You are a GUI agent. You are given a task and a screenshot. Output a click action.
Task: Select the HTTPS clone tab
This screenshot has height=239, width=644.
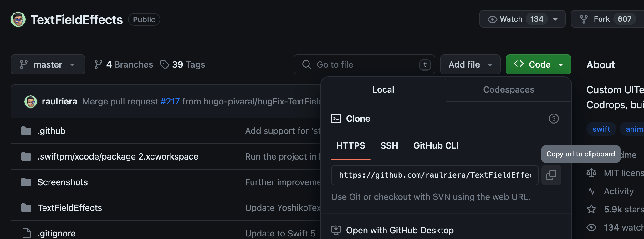pos(350,145)
